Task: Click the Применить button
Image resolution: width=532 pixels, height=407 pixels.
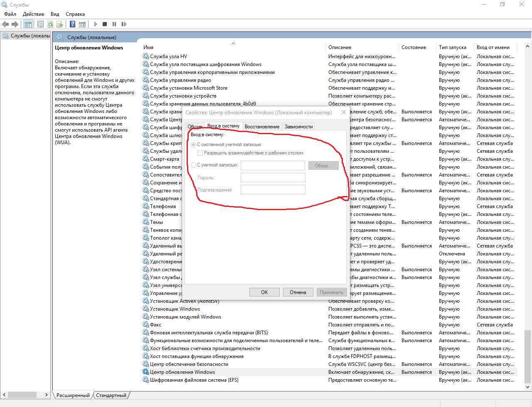Action: coord(332,292)
